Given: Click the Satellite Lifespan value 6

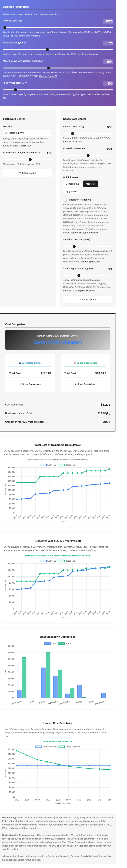Looking at the screenshot, I should [x=112, y=240].
